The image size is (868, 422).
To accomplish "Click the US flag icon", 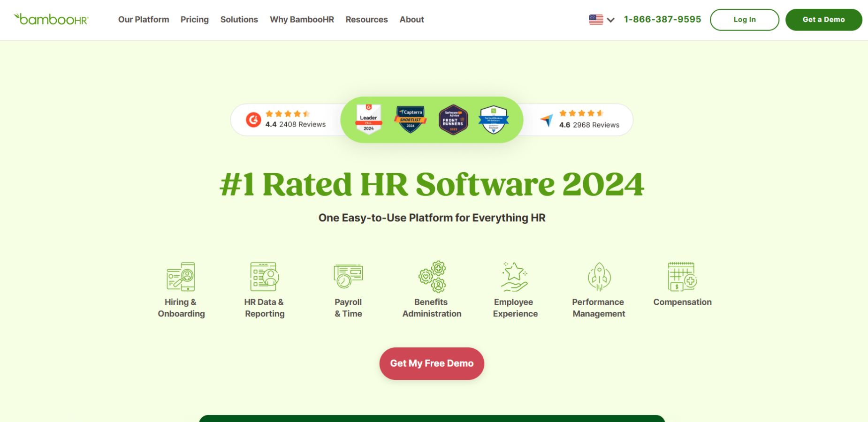I will [596, 20].
